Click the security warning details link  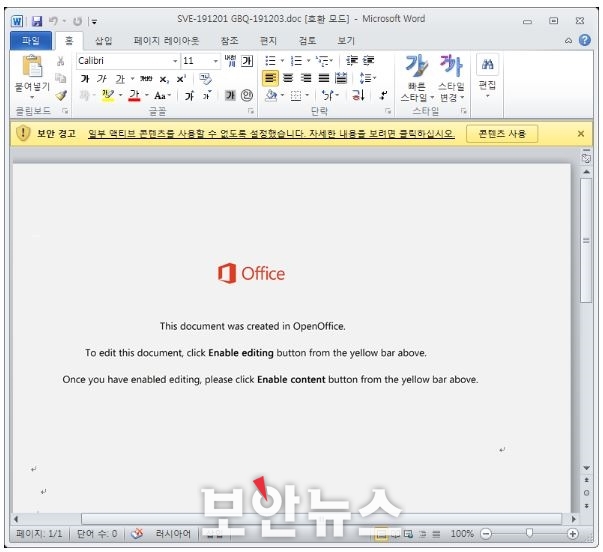[271, 134]
